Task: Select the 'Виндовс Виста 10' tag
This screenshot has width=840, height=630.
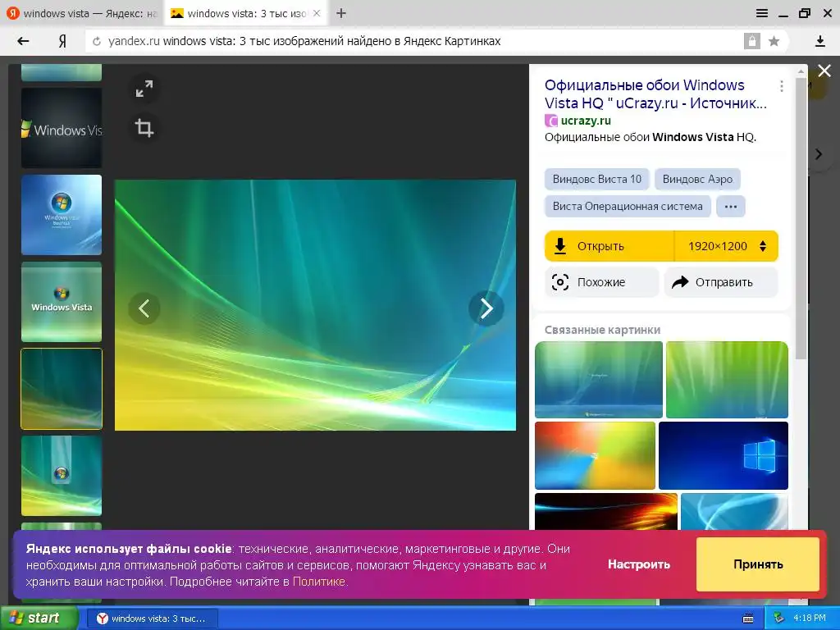Action: [597, 179]
